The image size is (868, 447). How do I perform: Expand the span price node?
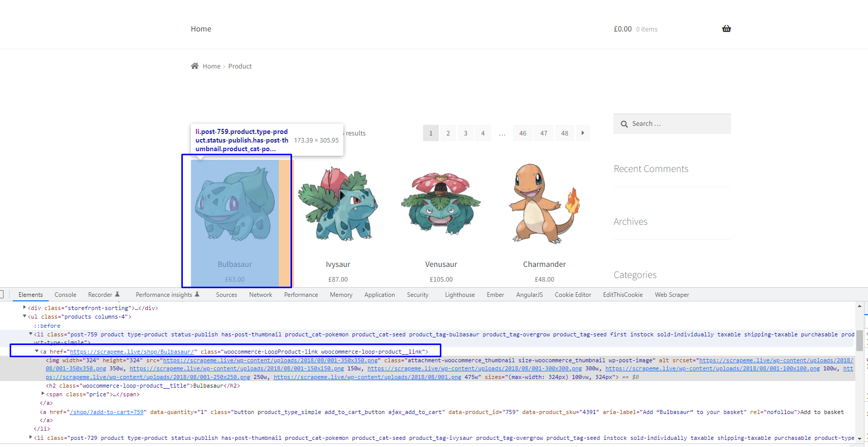click(x=43, y=394)
